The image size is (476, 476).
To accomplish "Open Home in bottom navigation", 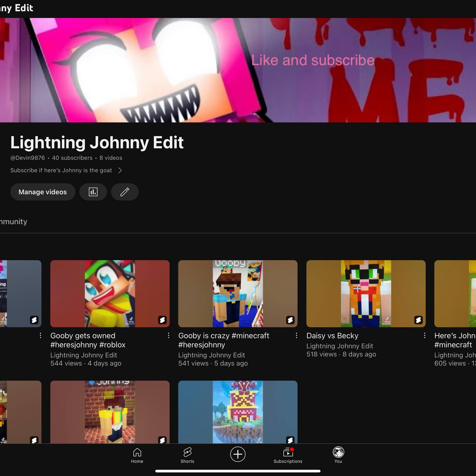I will pos(137,455).
